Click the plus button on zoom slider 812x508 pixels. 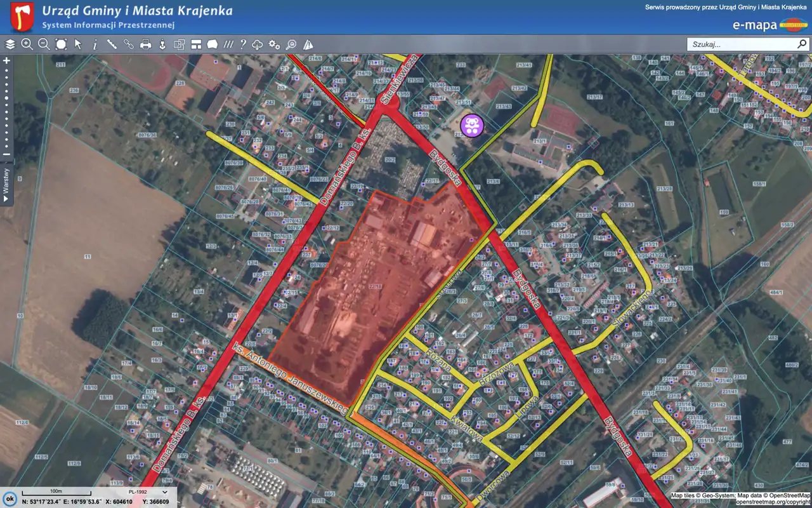6,61
